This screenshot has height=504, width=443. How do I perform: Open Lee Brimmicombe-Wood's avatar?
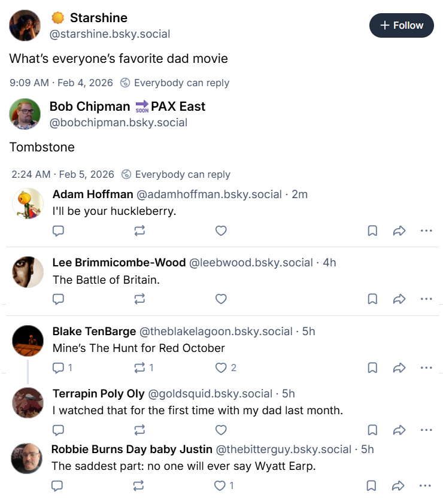[28, 272]
